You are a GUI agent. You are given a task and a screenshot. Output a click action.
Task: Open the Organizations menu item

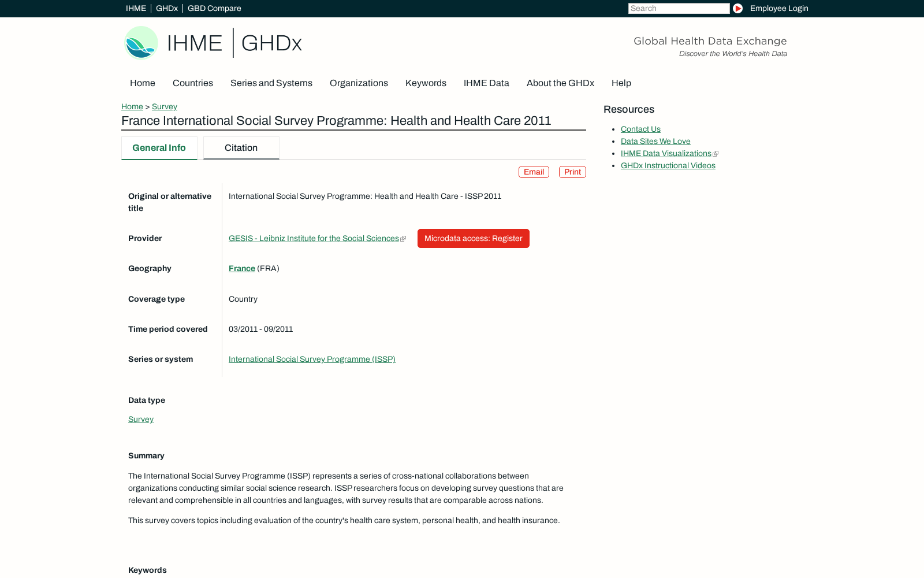click(x=359, y=83)
